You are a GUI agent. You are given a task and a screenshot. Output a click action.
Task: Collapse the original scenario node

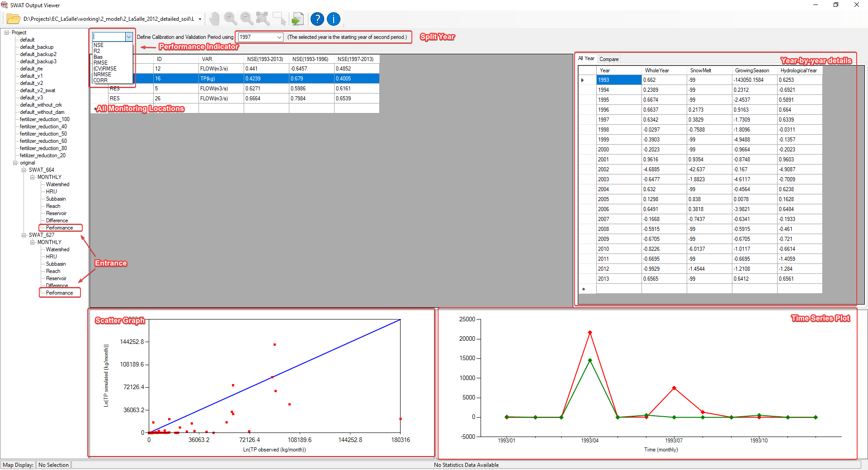[15, 163]
